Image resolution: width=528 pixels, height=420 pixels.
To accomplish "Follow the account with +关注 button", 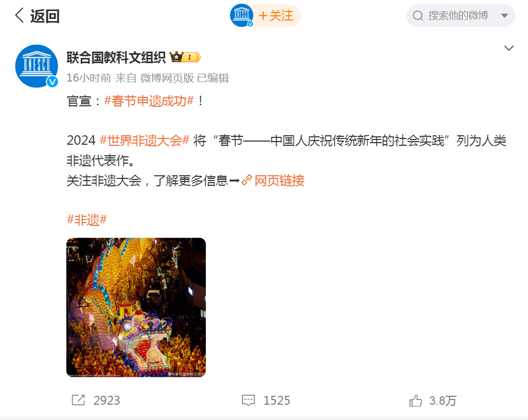I will 276,15.
